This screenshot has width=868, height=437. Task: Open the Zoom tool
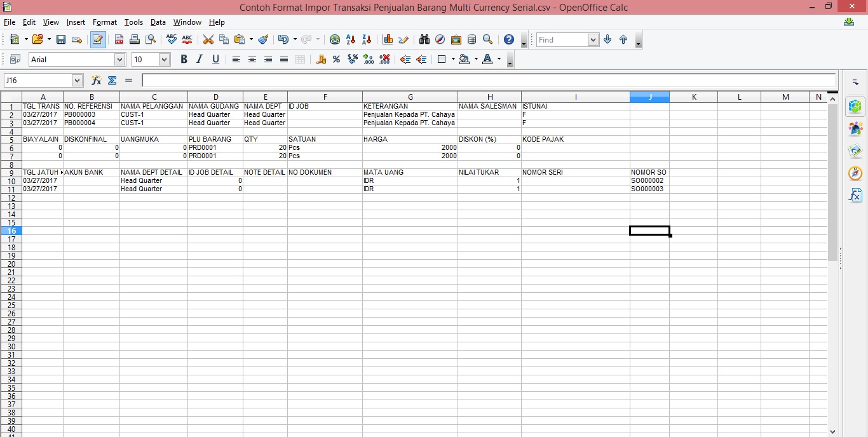pos(487,39)
